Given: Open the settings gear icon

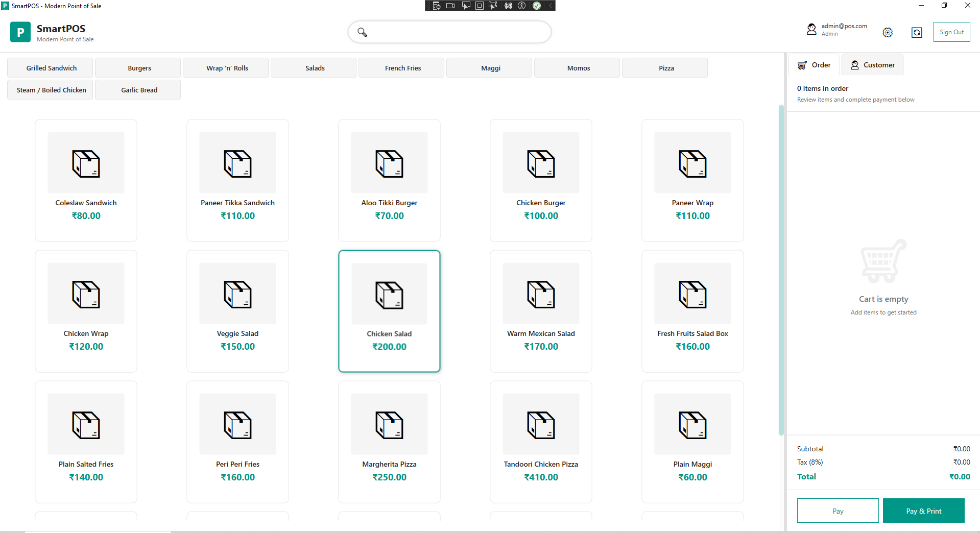Looking at the screenshot, I should click(x=888, y=33).
